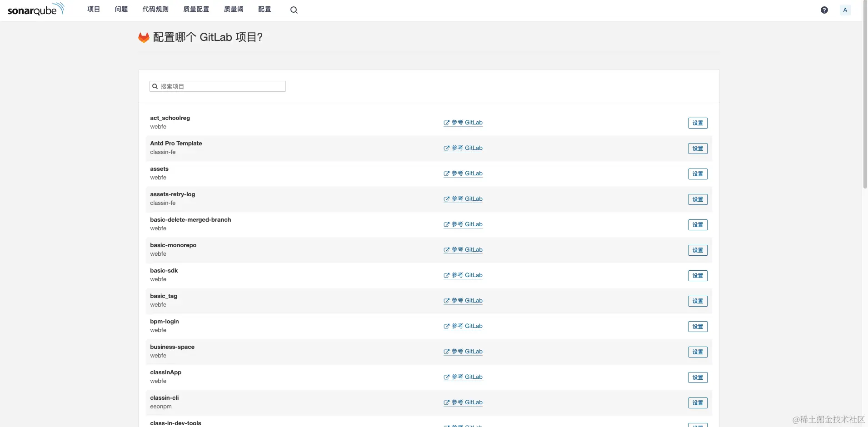Select the bpm-login project name
Screen dimensions: 868x427
pyautogui.click(x=165, y=322)
